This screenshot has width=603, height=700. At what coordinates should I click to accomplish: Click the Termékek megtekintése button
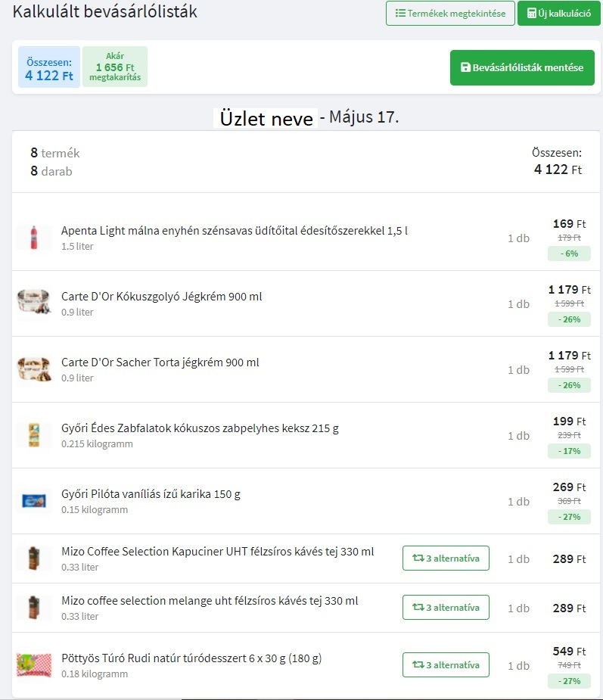[x=450, y=14]
